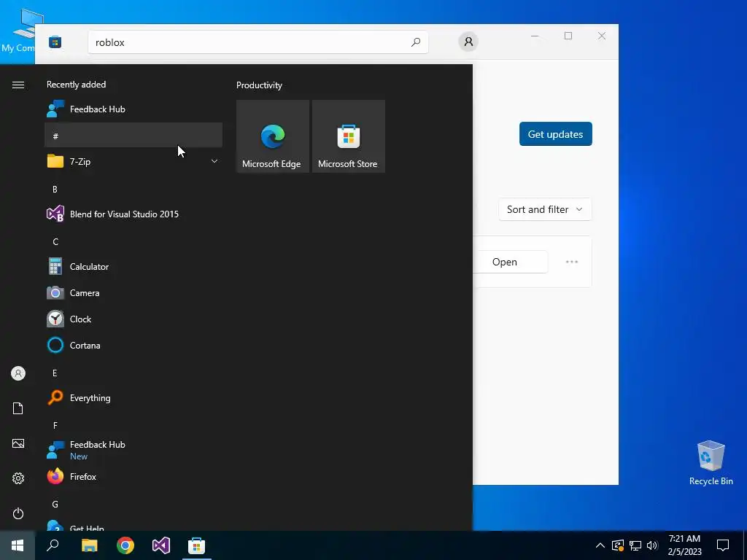Click the security warning tray icon
The image size is (747, 560).
(618, 545)
